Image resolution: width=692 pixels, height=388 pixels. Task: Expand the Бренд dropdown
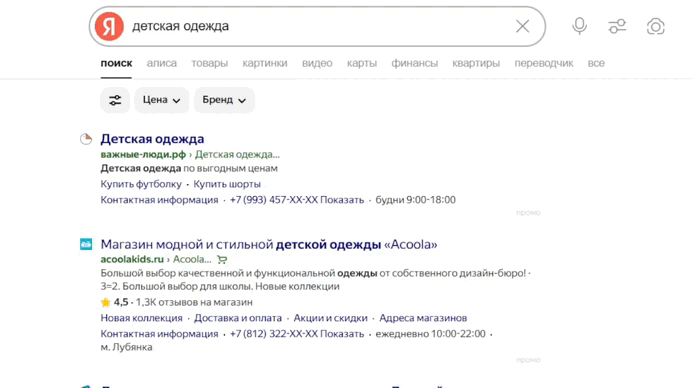tap(224, 100)
